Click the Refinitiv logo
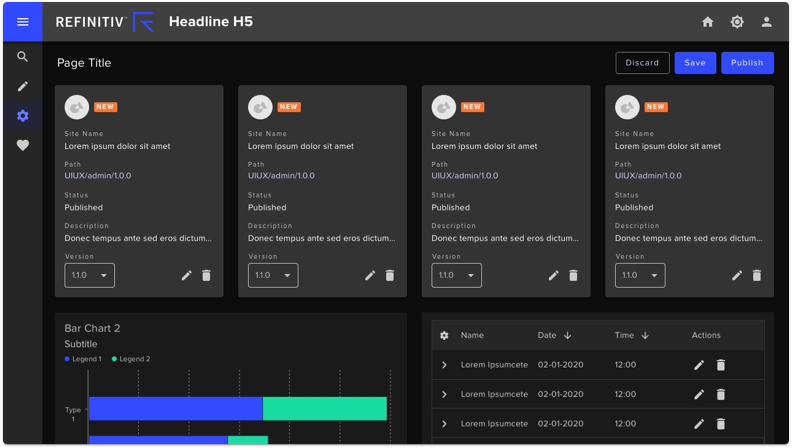This screenshot has height=448, width=792. pos(105,22)
